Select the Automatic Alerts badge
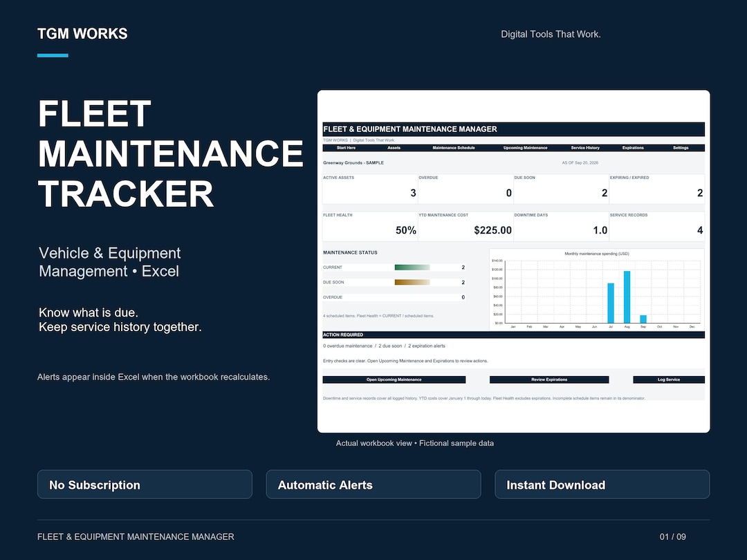 point(373,484)
